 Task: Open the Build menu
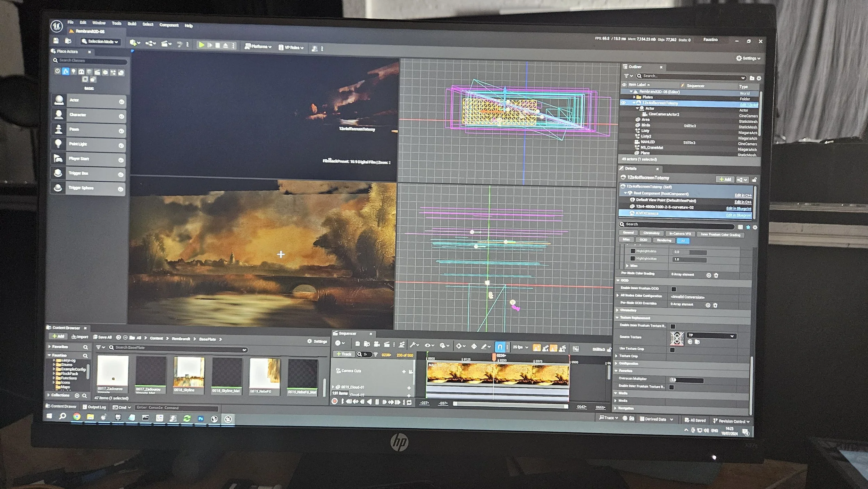coord(132,24)
